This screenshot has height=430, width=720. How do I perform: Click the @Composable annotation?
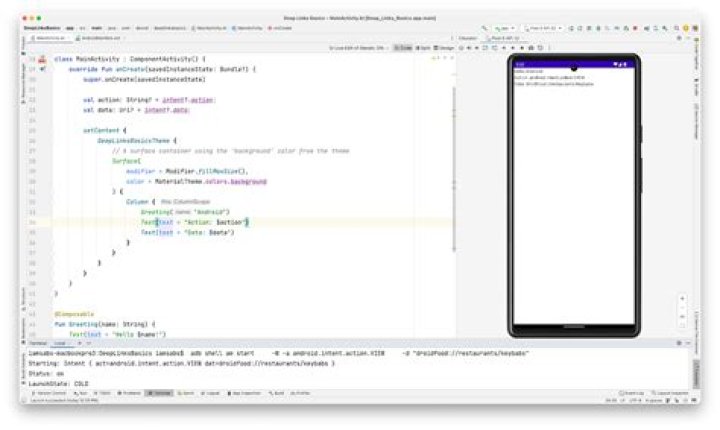point(74,314)
